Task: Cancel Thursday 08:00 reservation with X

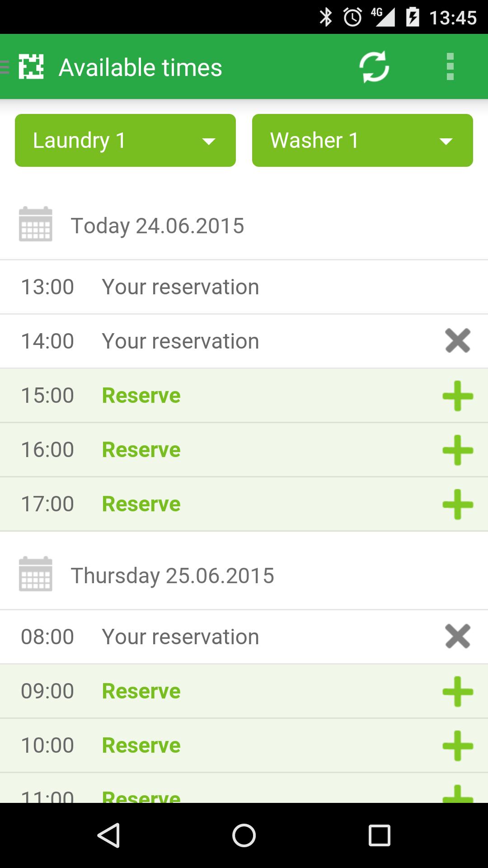Action: coord(457,637)
